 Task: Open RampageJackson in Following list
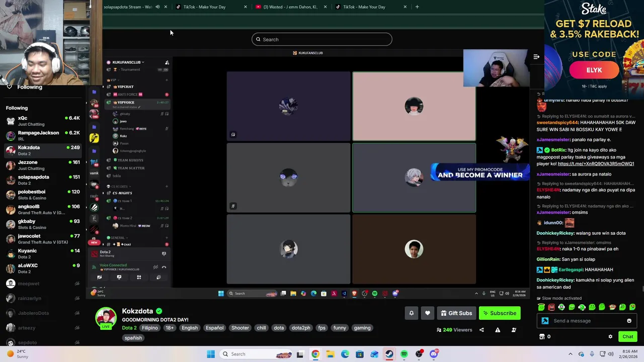42,135
